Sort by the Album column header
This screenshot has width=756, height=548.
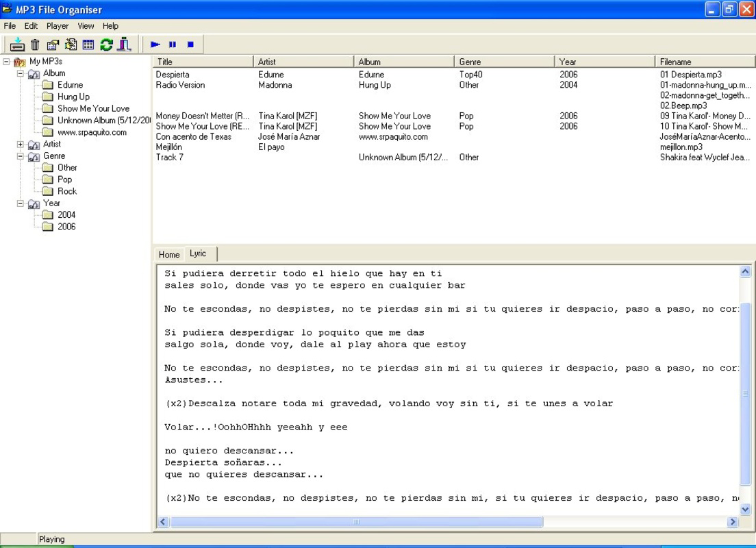pyautogui.click(x=404, y=62)
